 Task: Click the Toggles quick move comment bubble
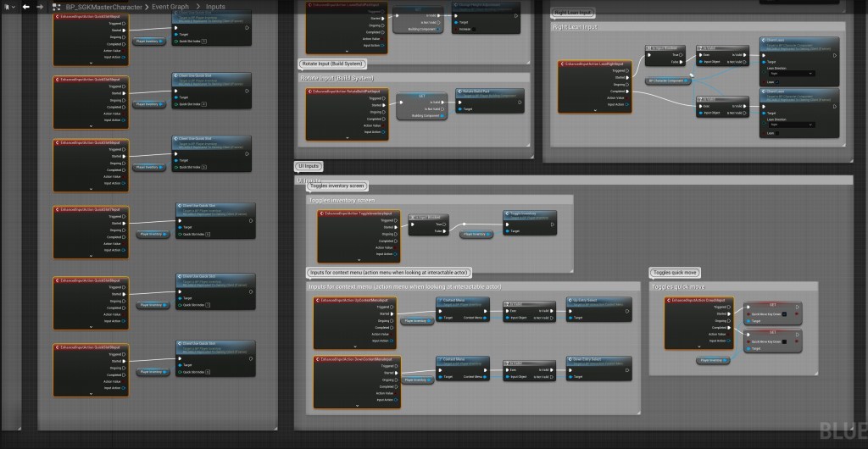(x=675, y=273)
